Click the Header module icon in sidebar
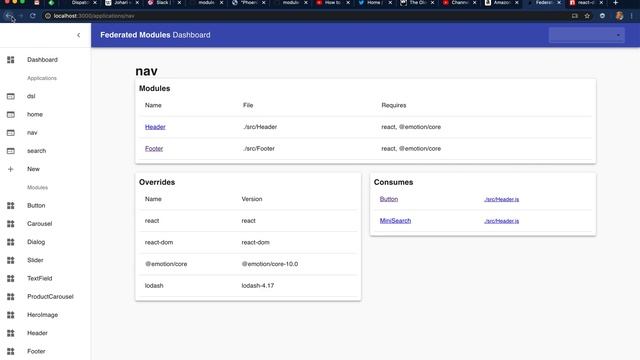 11,333
